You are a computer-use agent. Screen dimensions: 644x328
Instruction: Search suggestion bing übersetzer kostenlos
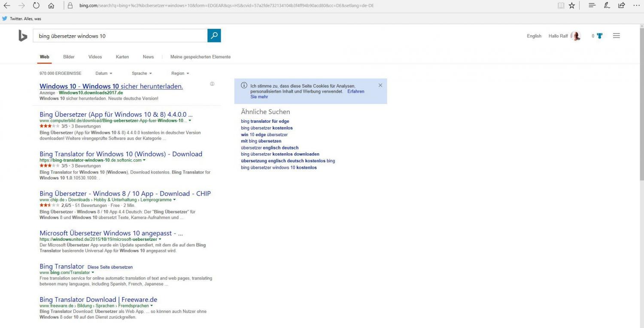(x=267, y=128)
